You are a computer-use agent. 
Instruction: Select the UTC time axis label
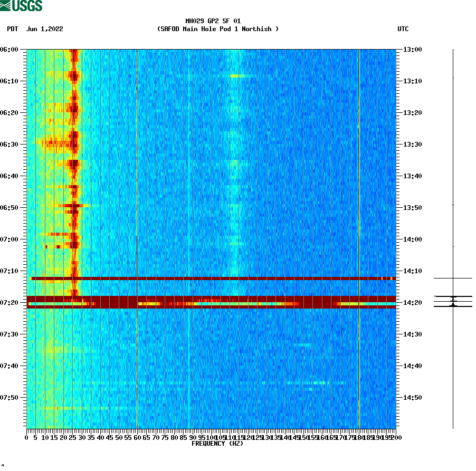[404, 30]
